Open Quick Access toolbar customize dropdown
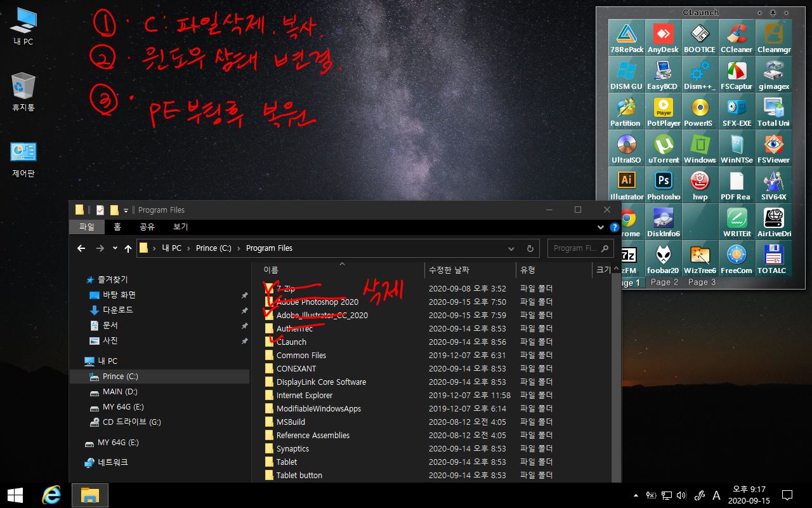 (126, 210)
